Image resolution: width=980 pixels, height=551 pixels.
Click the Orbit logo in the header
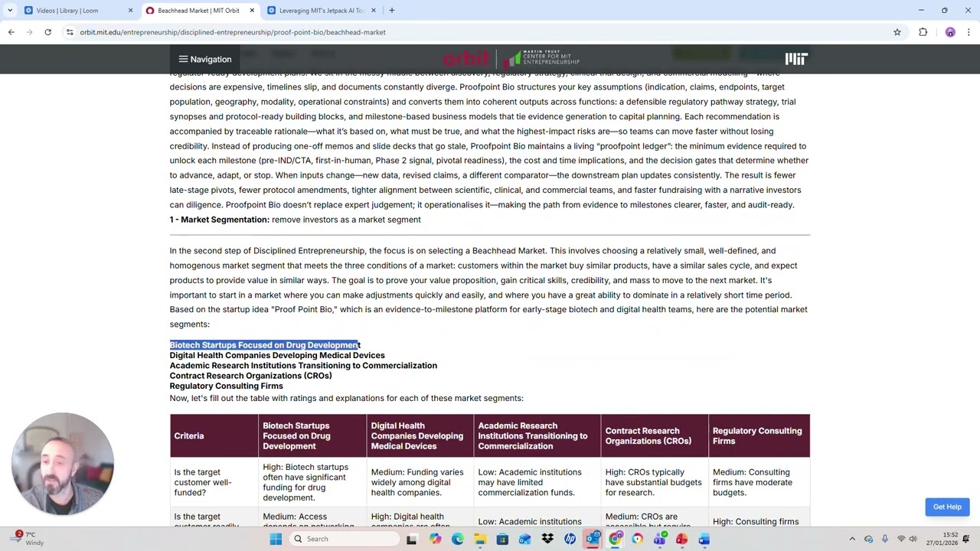pos(465,59)
